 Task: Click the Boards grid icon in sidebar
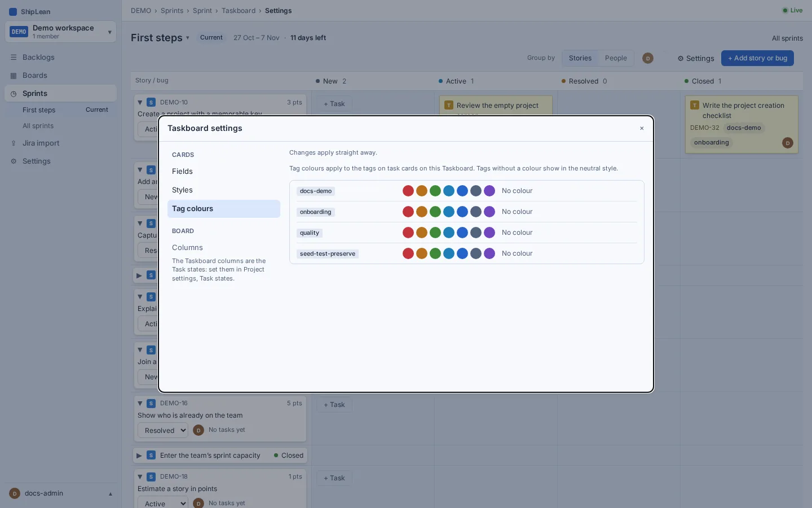pos(14,76)
